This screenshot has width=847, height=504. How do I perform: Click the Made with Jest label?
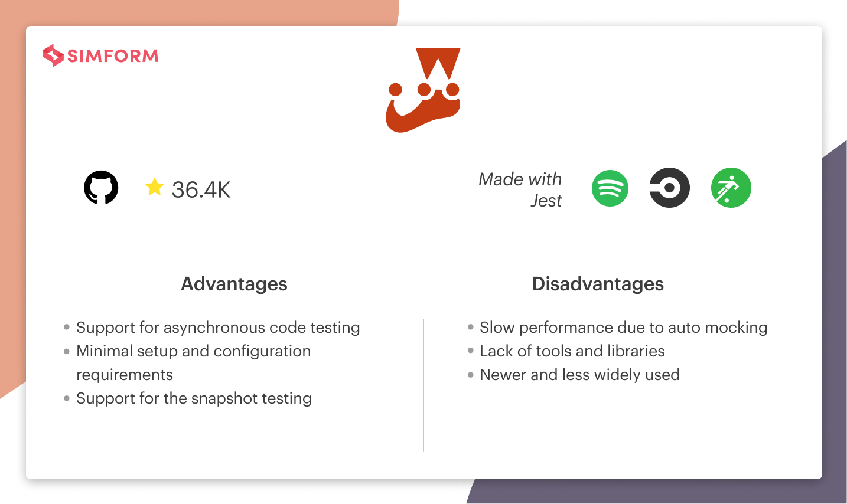[520, 189]
